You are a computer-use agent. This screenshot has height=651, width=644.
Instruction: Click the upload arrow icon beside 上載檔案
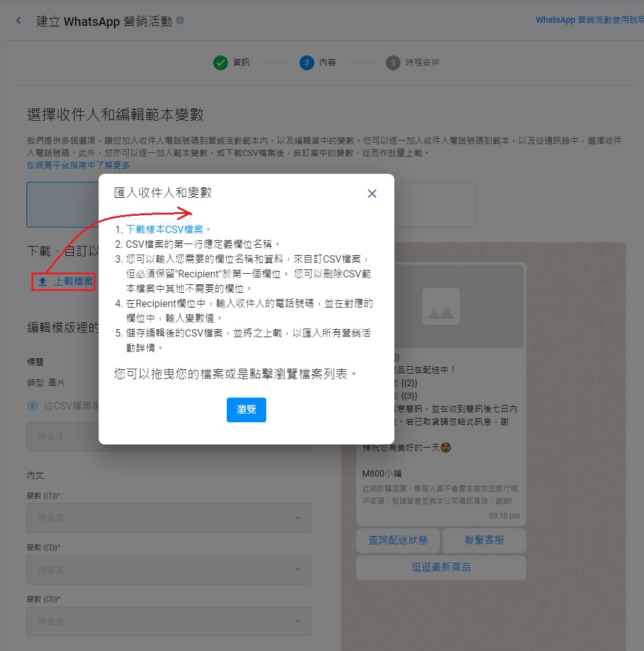[43, 282]
